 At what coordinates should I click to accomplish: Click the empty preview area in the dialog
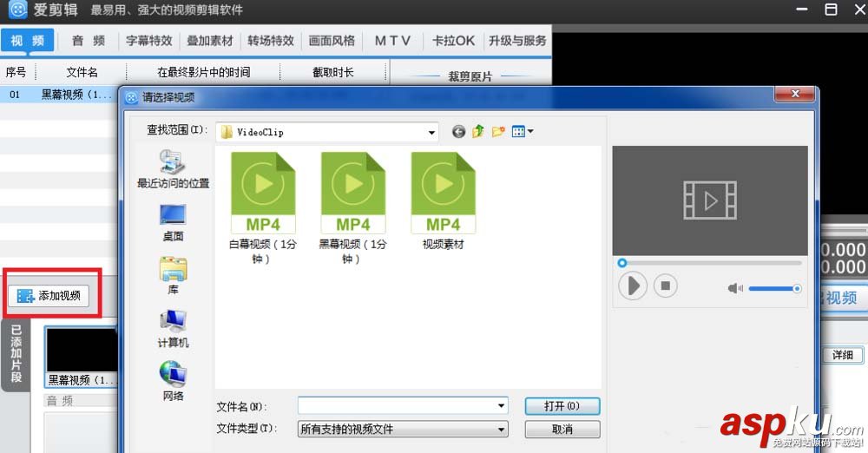pos(710,200)
